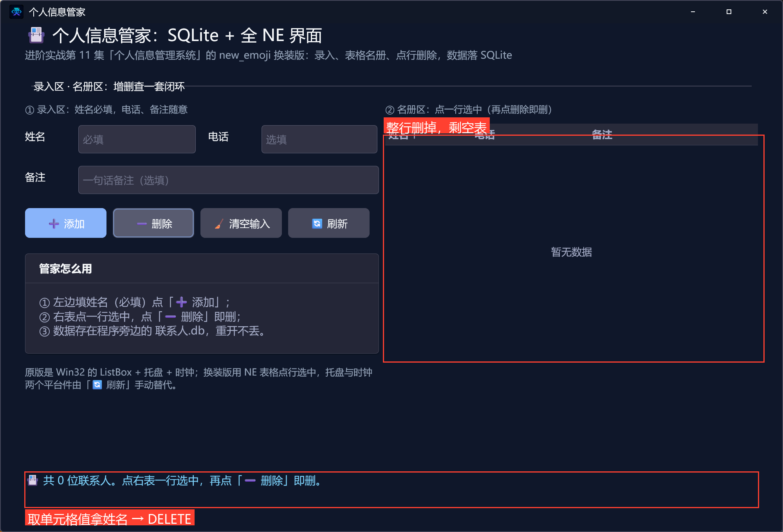This screenshot has height=532, width=783.
Task: Click the line 右表点一行选中，点「删除」即删
Action: [140, 316]
